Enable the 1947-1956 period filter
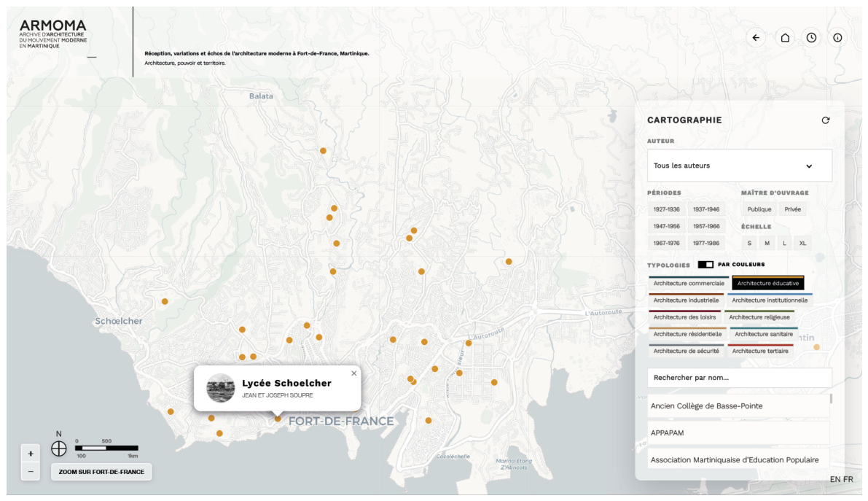This screenshot has width=868, height=501. [666, 226]
